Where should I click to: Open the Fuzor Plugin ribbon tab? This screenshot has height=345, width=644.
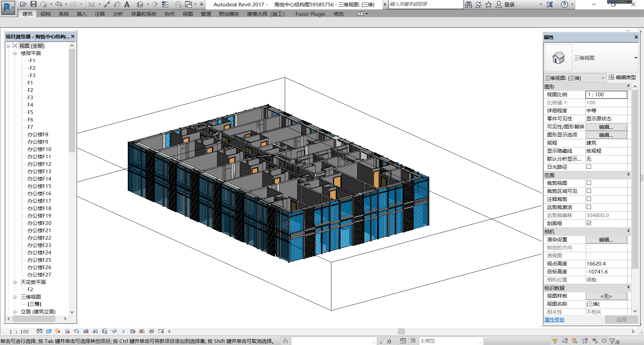click(x=310, y=14)
